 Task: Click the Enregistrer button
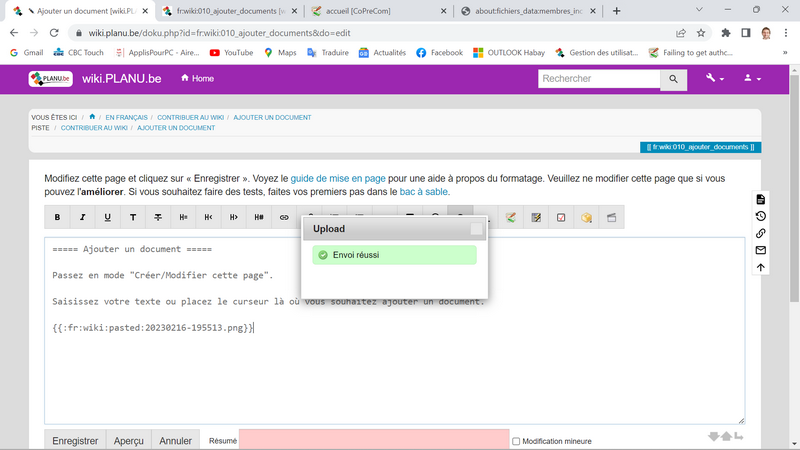pyautogui.click(x=75, y=440)
